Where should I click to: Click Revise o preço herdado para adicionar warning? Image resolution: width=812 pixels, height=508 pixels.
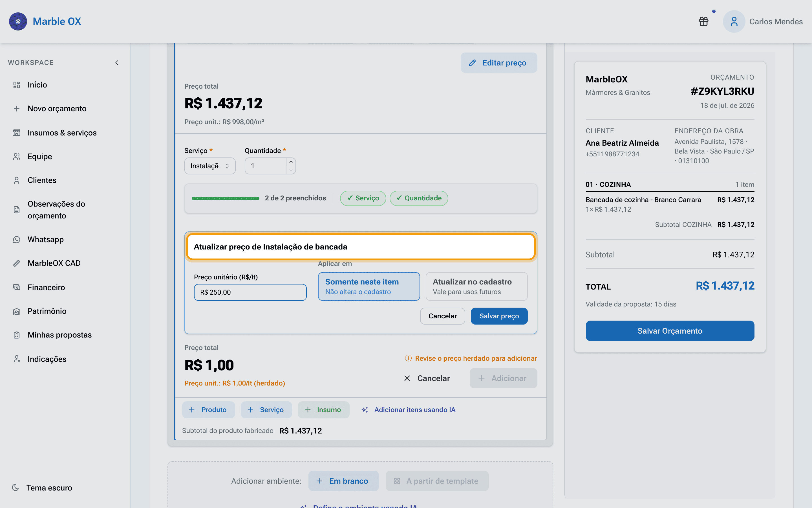pyautogui.click(x=476, y=358)
